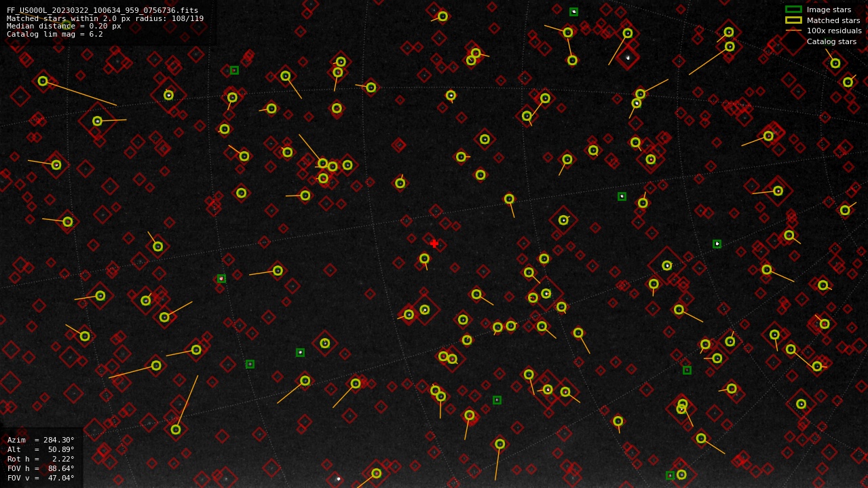Click the orange 100x residuals legend line
Screen dimensions: 868x488
793,31
